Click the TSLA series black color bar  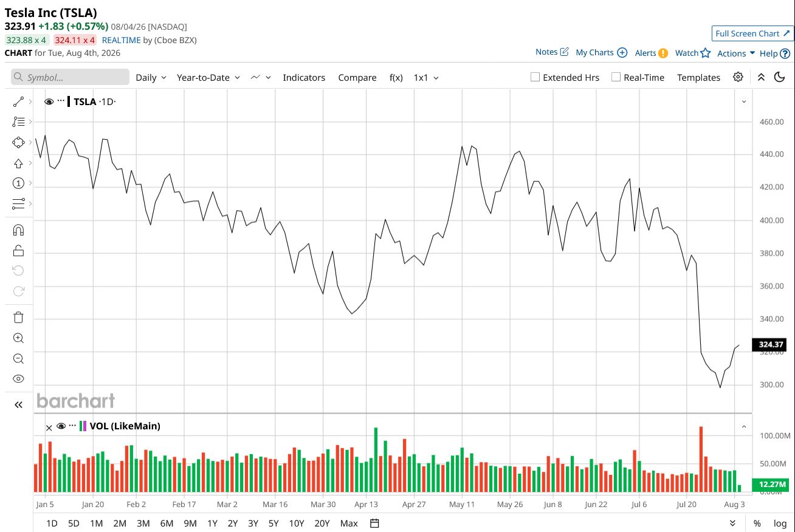[69, 101]
